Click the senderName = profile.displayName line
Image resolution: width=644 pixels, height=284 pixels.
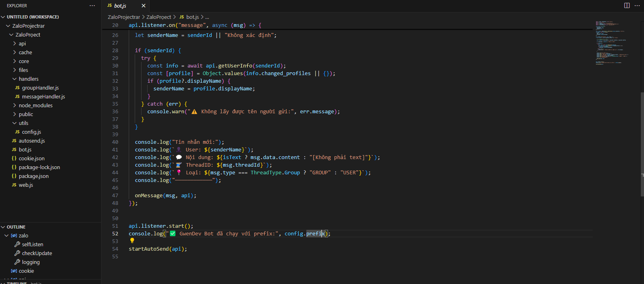click(x=204, y=88)
